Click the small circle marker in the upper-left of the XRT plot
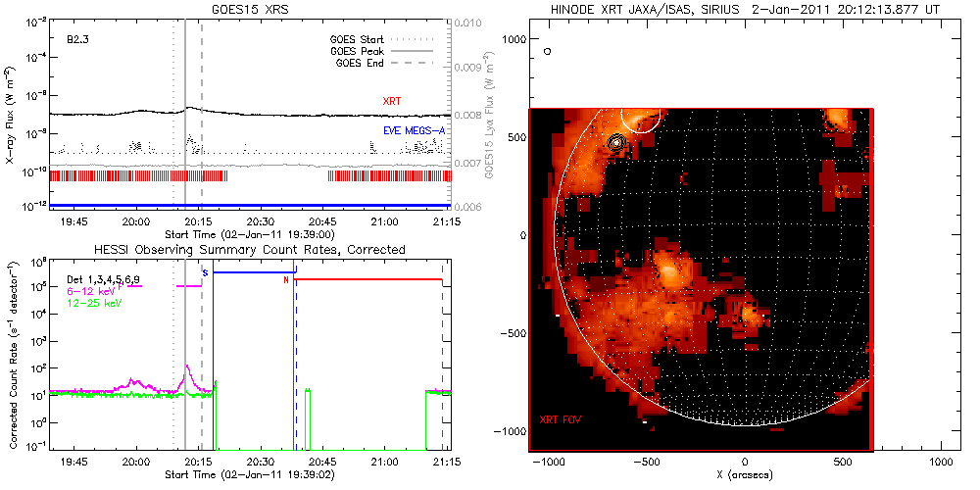 pos(548,50)
